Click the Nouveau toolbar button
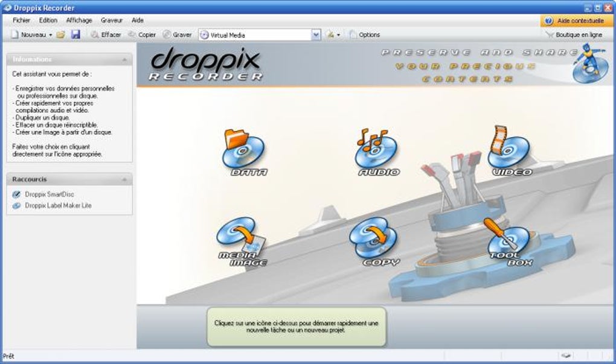Screen dimensions: 616x364 [28, 35]
